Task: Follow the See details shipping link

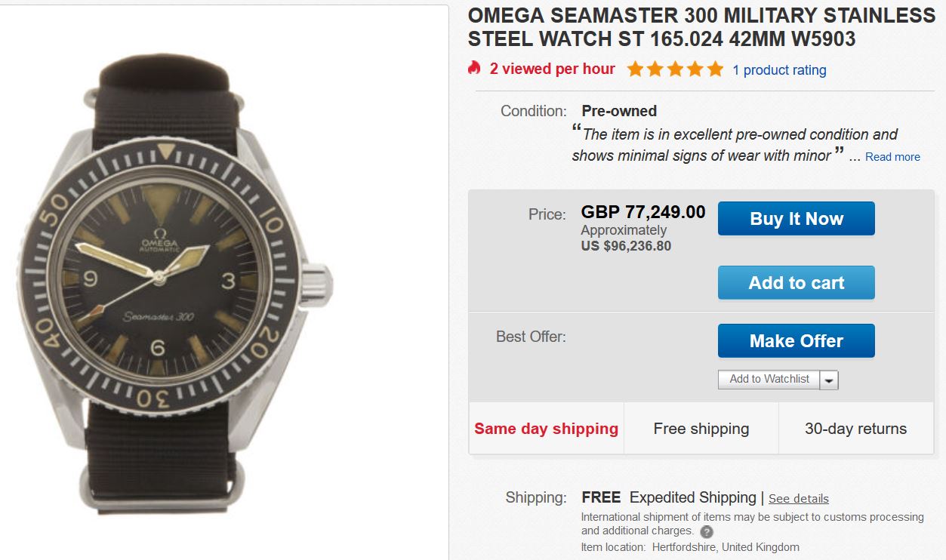Action: (x=798, y=499)
